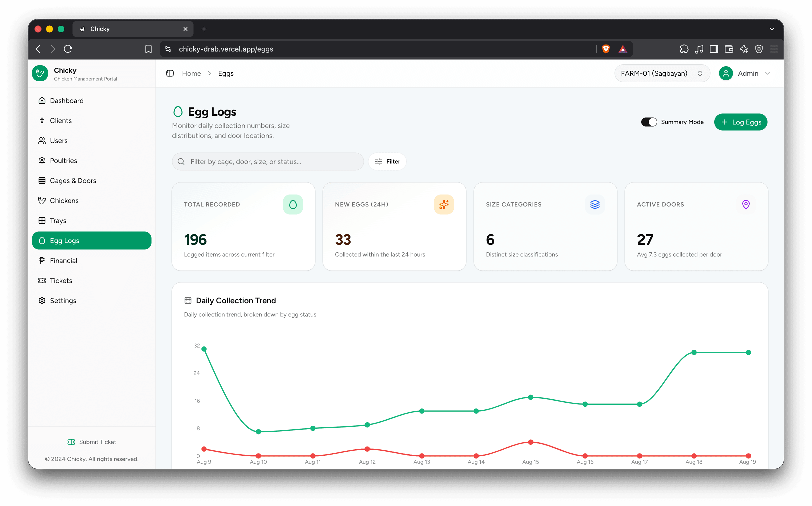Click the green egg icon in Total Recorded card
Image resolution: width=812 pixels, height=506 pixels.
[x=293, y=204]
